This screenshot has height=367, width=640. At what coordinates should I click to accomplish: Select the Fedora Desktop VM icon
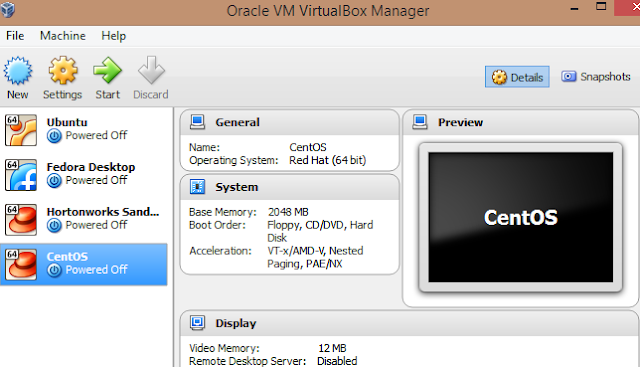point(21,175)
